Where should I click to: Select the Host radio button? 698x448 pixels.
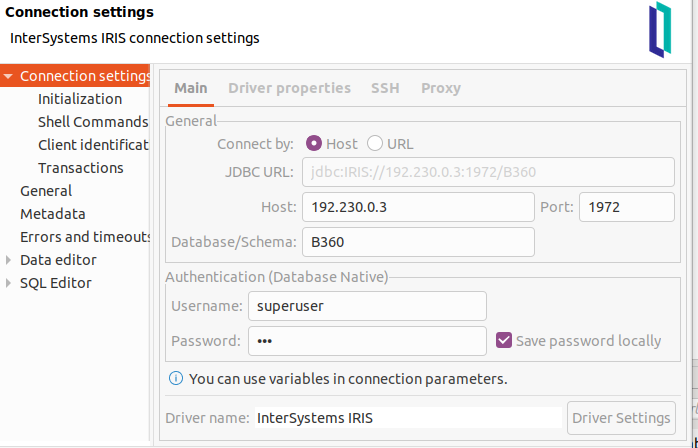pyautogui.click(x=314, y=143)
